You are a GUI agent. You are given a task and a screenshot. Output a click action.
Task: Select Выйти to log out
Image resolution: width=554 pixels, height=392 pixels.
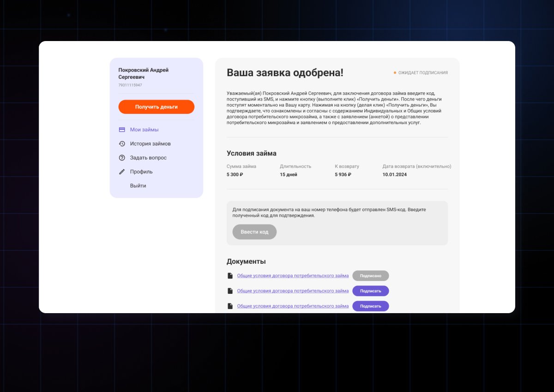click(138, 185)
